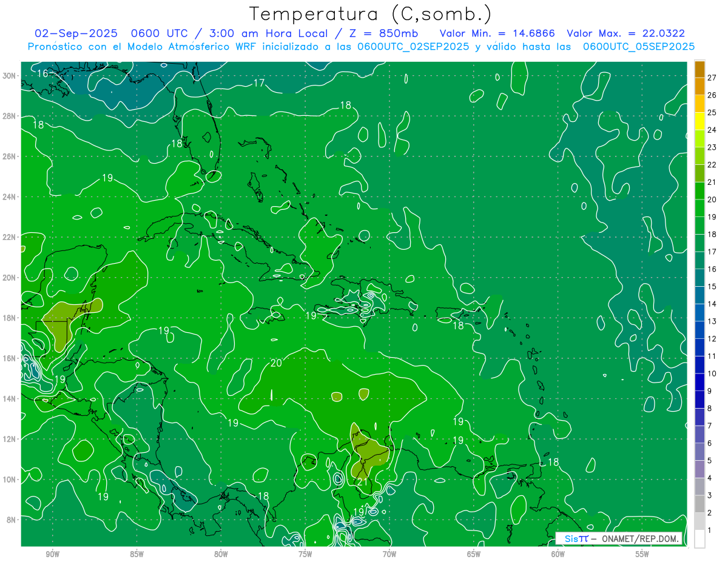Click the map contour label '21' near Venezuela
This screenshot has height=562, width=728.
click(x=362, y=482)
